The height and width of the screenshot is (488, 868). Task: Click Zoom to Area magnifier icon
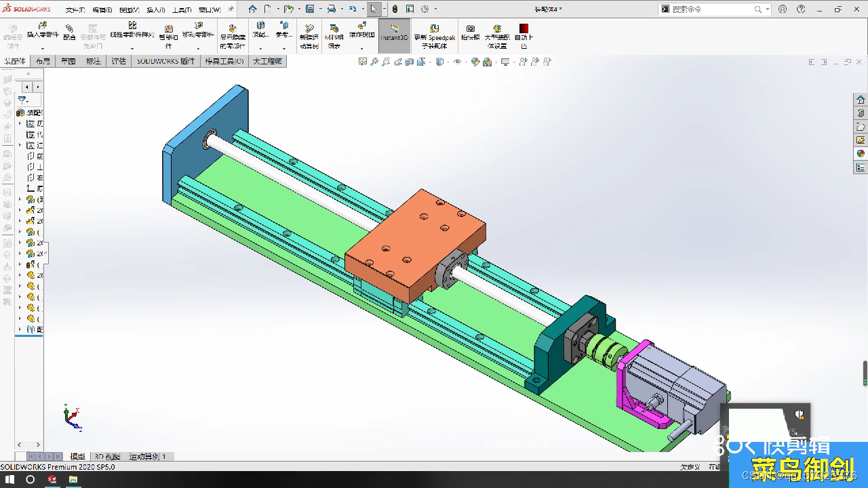tap(374, 62)
